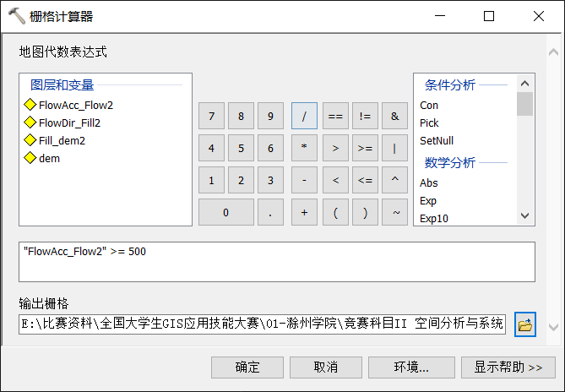
Task: Insert the not-equal (!=) operator
Action: (365, 116)
